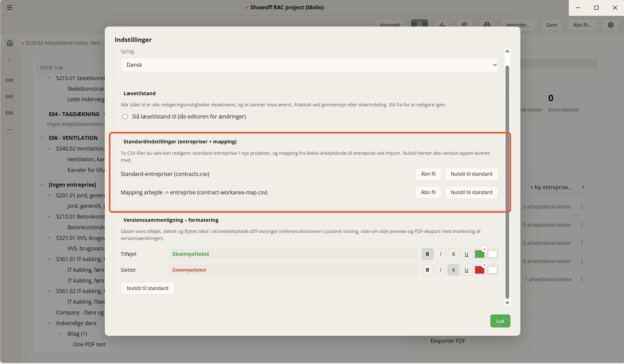Open settings gear icon in toolbar
The width and height of the screenshot is (624, 364).
point(611,25)
